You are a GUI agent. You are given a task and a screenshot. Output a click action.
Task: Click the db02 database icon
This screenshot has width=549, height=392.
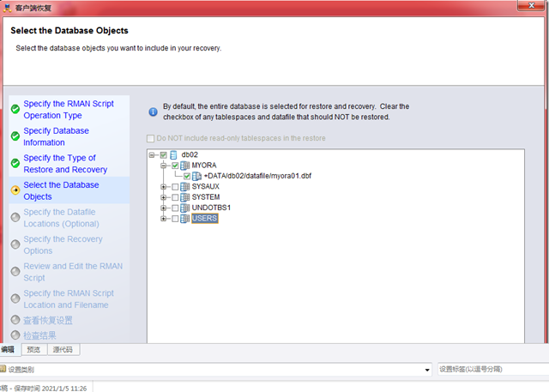174,155
